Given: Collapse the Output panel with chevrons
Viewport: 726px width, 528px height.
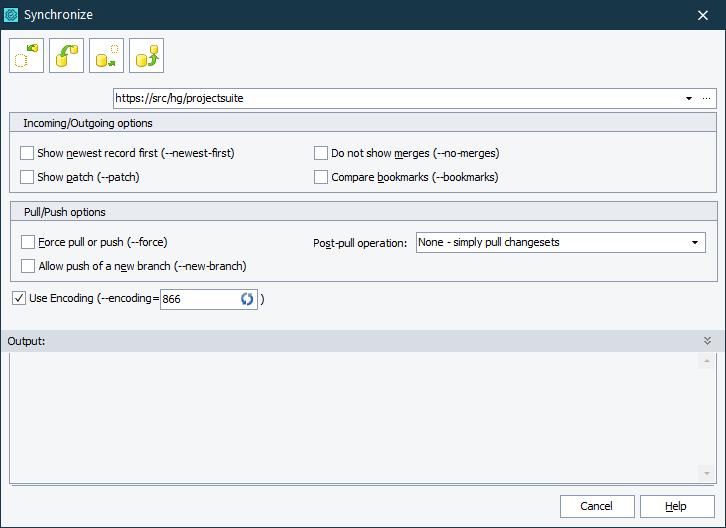Looking at the screenshot, I should (x=707, y=341).
